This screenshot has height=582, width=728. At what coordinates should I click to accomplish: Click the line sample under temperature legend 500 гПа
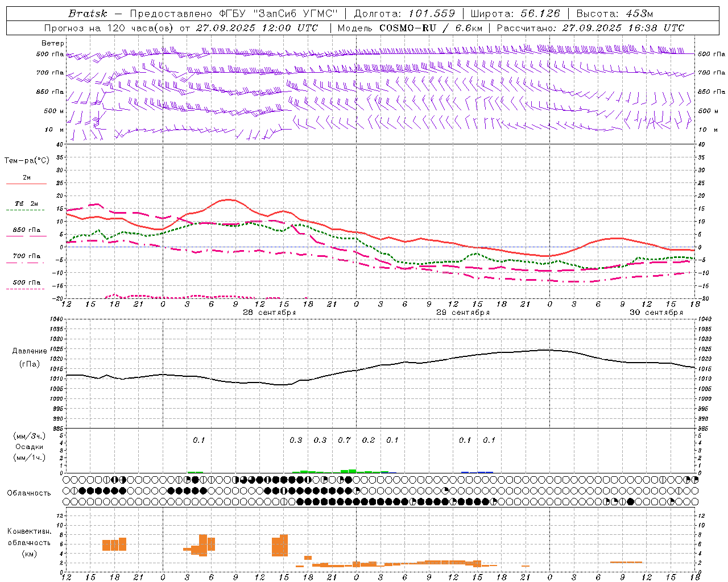tap(26, 289)
